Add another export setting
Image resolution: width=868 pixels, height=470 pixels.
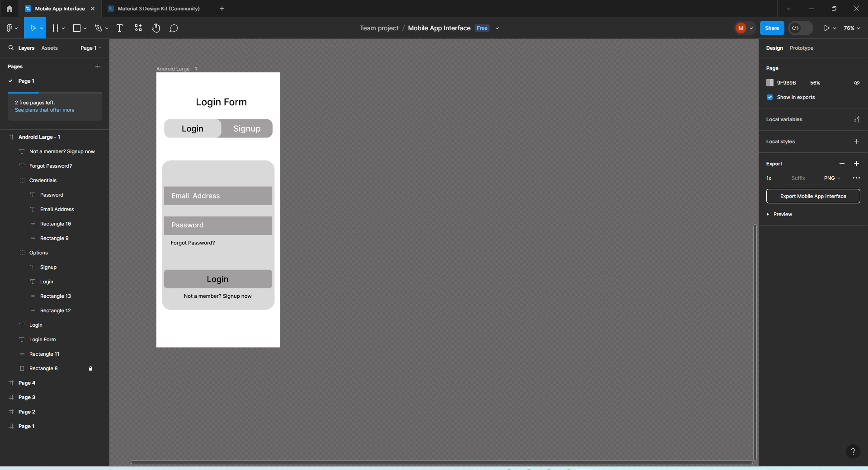pyautogui.click(x=856, y=164)
